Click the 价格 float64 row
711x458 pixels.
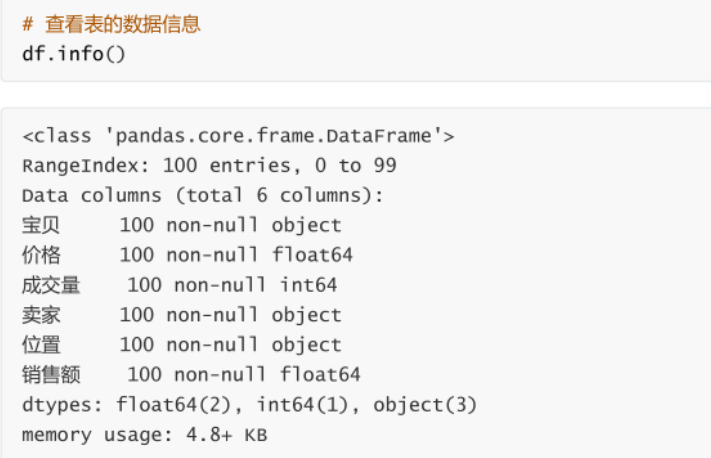[x=187, y=255]
